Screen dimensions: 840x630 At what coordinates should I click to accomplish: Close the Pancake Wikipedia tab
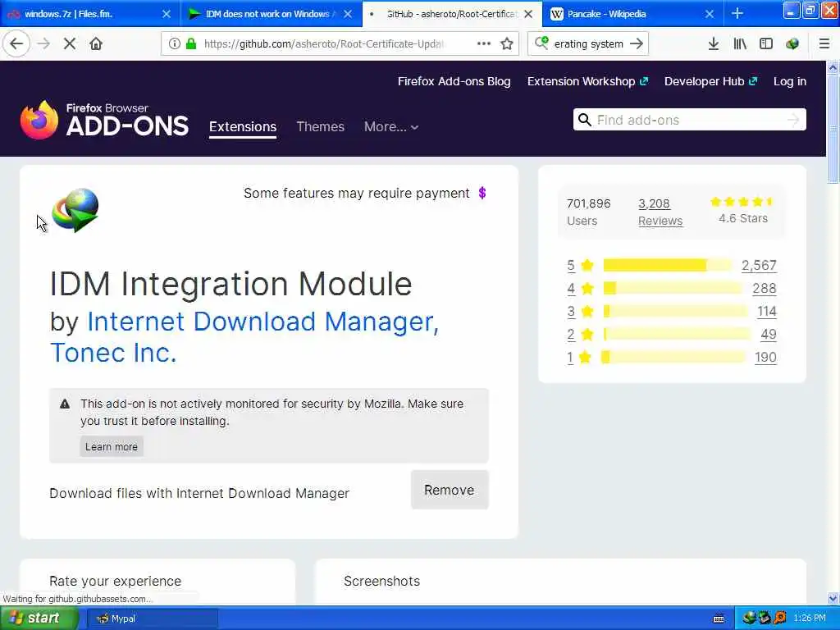(x=710, y=14)
